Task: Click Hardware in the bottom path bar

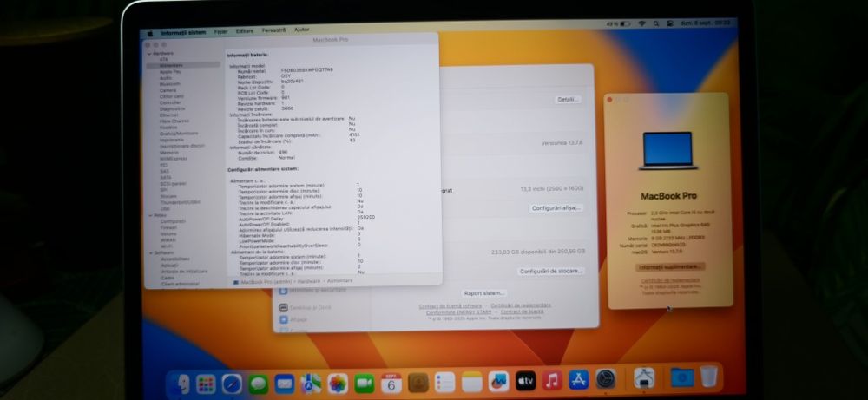Action: coord(310,281)
